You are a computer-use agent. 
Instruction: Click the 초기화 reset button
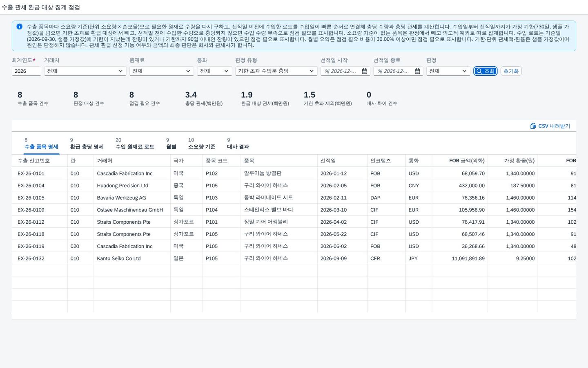coord(511,71)
